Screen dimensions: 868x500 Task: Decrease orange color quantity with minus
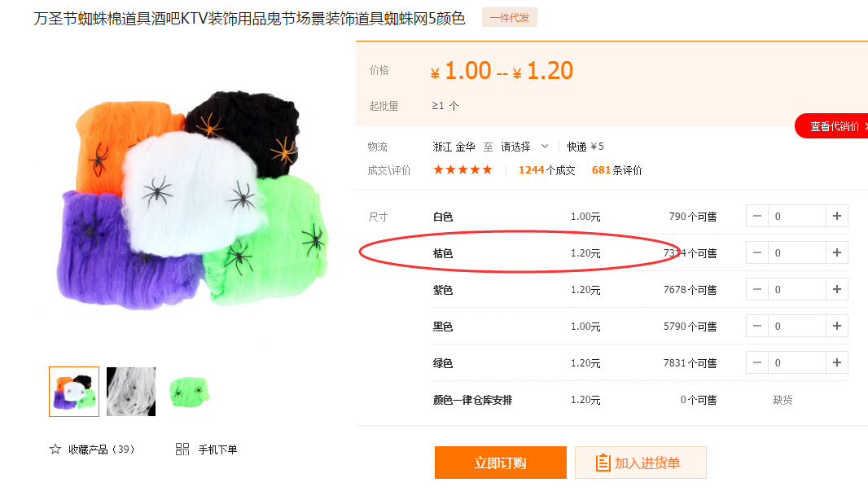pyautogui.click(x=756, y=253)
